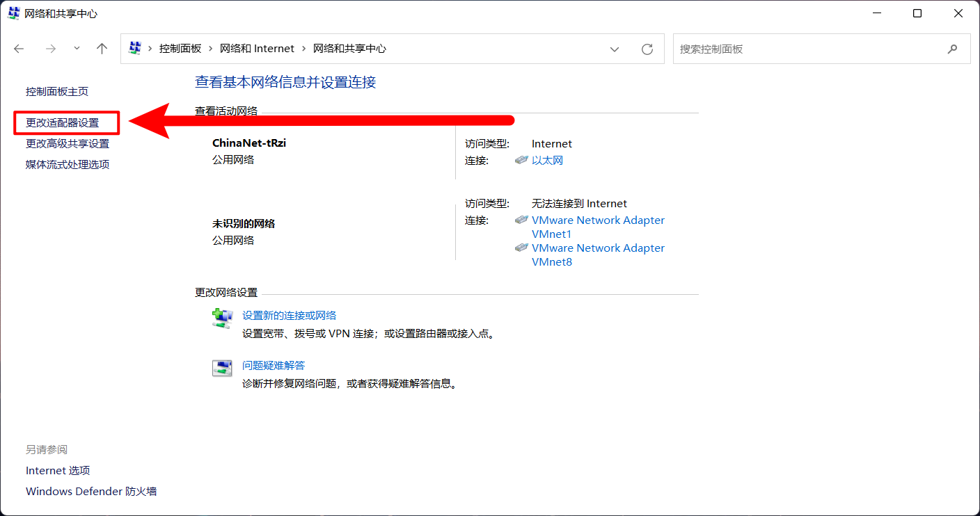Click the search magnifier icon

point(953,49)
